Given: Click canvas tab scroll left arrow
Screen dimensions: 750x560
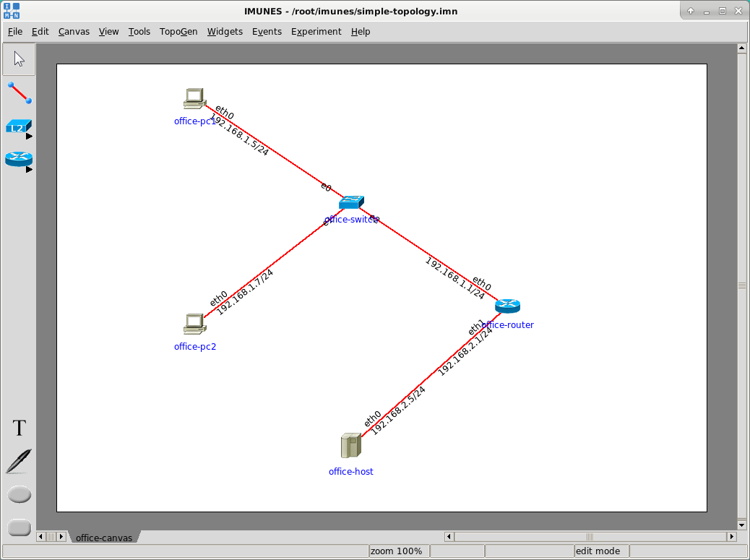Looking at the screenshot, I should tap(40, 537).
